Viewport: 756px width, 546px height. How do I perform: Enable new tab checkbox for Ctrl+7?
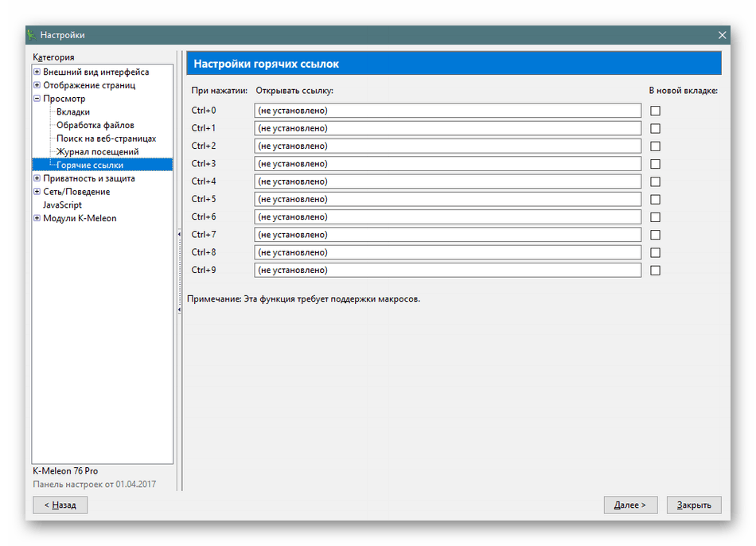(655, 235)
